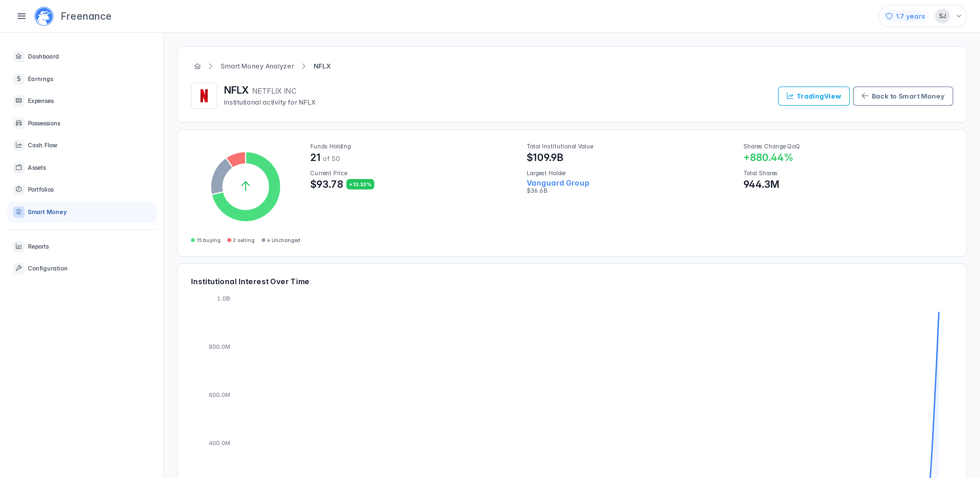The height and width of the screenshot is (478, 980).
Task: Click the 1.0B axis label
Action: [223, 298]
